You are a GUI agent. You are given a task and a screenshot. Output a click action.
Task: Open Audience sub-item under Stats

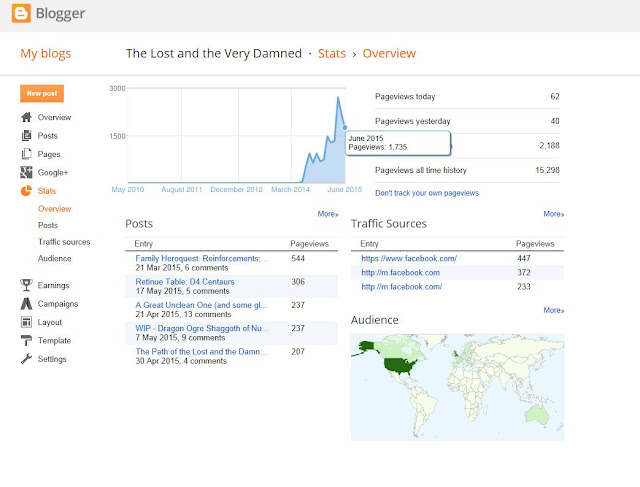click(x=55, y=258)
